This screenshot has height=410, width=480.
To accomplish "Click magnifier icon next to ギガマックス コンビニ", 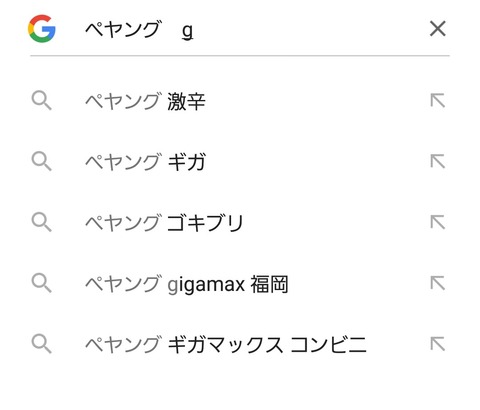I will coord(42,344).
